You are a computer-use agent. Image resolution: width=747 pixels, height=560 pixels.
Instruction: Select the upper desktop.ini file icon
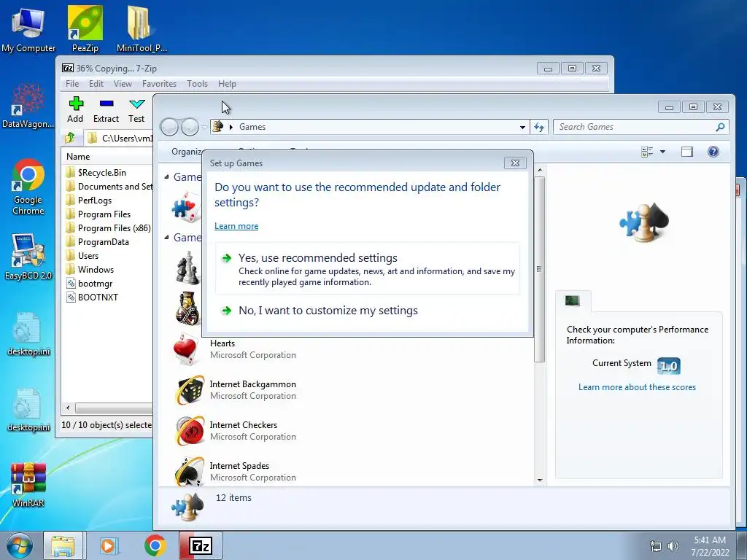click(x=28, y=334)
